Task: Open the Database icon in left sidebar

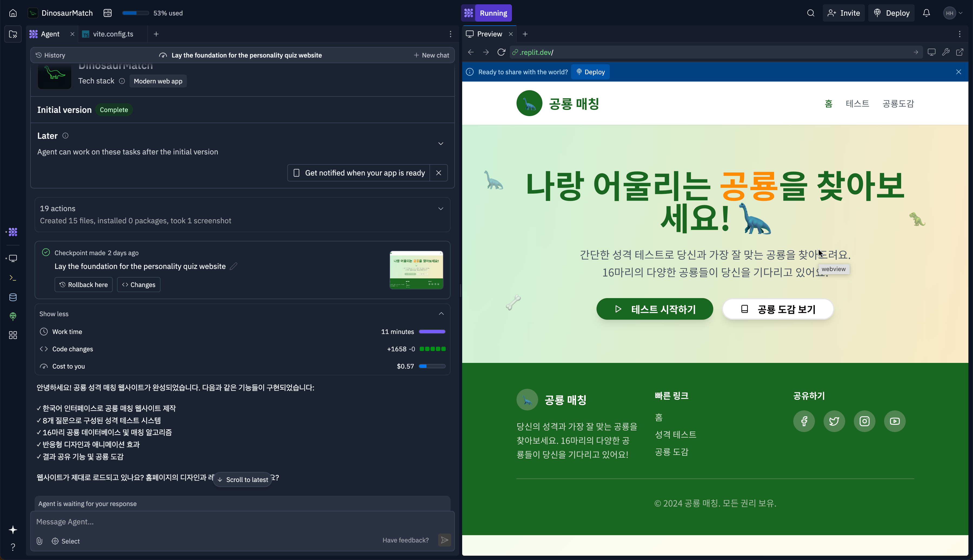Action: coord(13,297)
